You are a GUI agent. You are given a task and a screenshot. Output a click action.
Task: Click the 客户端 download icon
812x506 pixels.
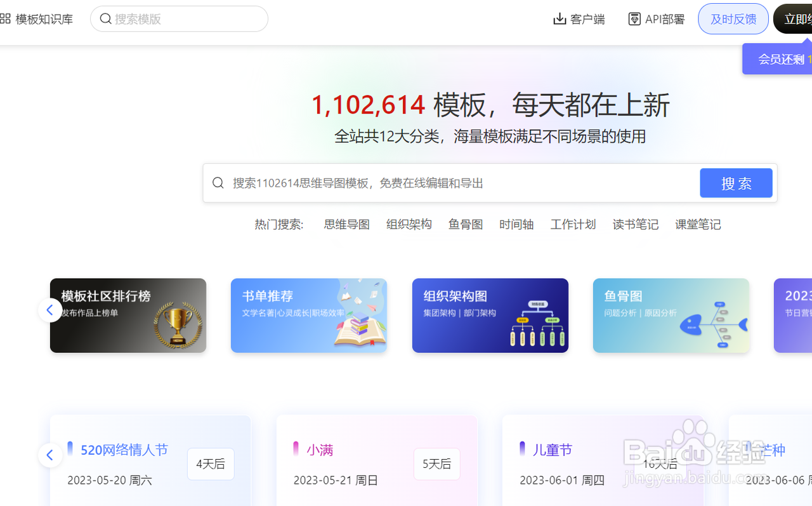point(560,19)
